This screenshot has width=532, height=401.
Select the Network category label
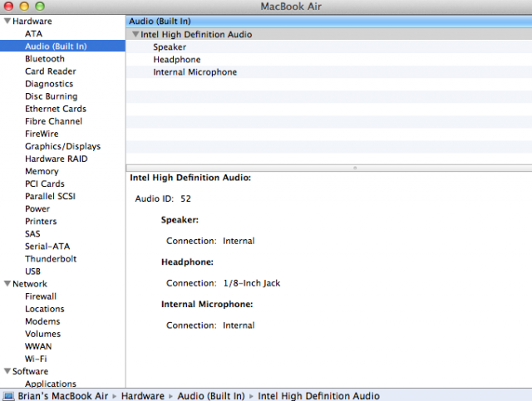(x=30, y=284)
